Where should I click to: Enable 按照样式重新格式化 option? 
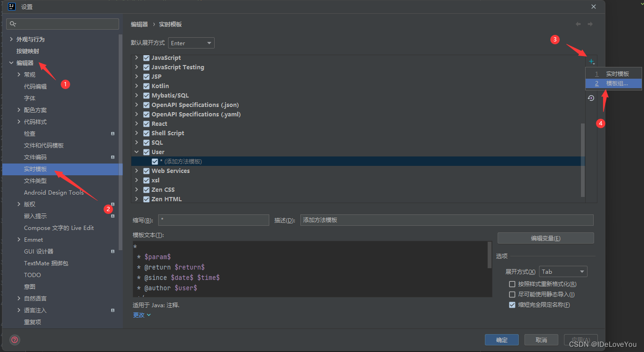pos(512,284)
